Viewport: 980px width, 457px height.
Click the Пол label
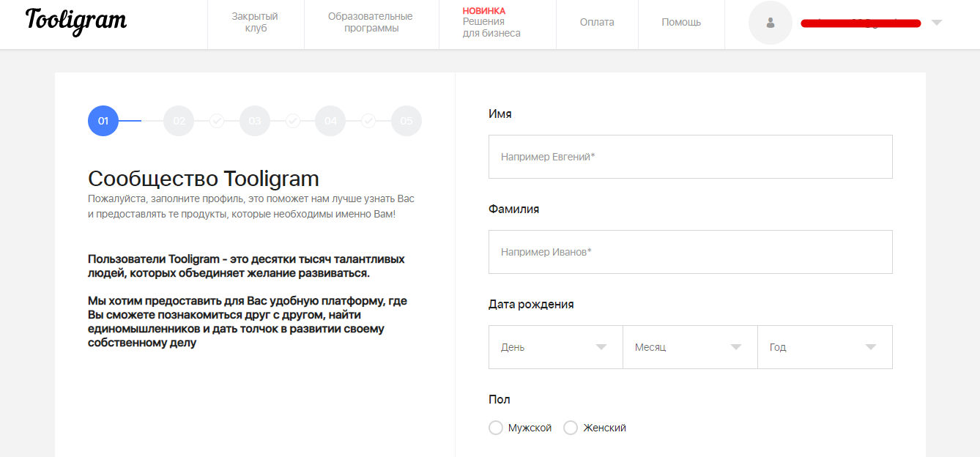click(500, 399)
